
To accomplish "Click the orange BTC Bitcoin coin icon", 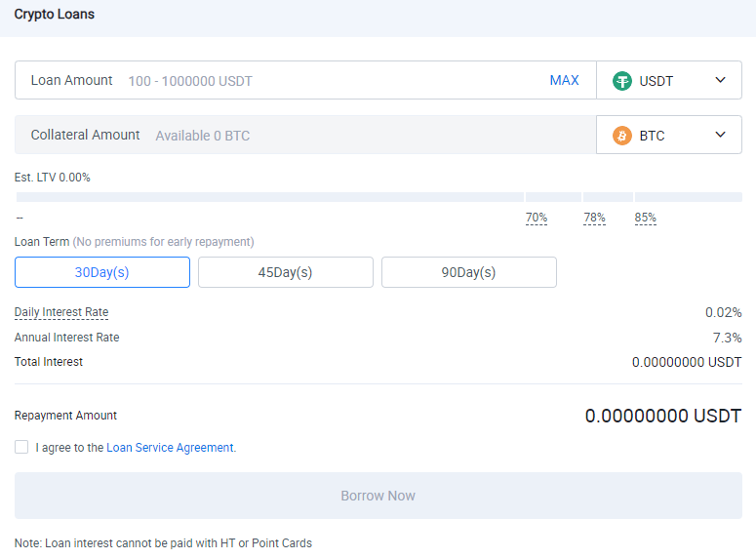I will (x=622, y=136).
